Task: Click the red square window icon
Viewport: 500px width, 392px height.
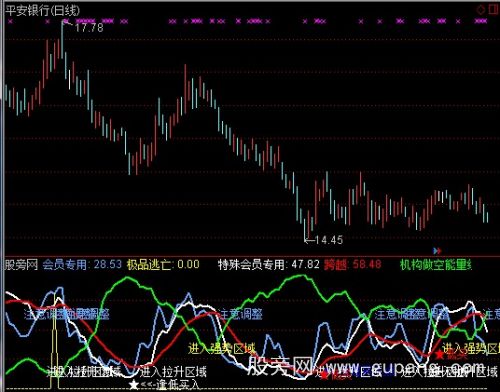Action: coord(494,9)
